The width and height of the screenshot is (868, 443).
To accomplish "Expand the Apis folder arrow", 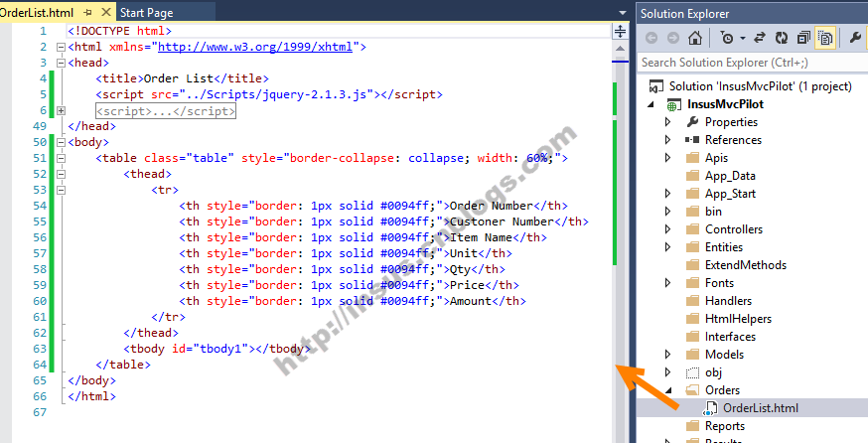I will [x=668, y=158].
